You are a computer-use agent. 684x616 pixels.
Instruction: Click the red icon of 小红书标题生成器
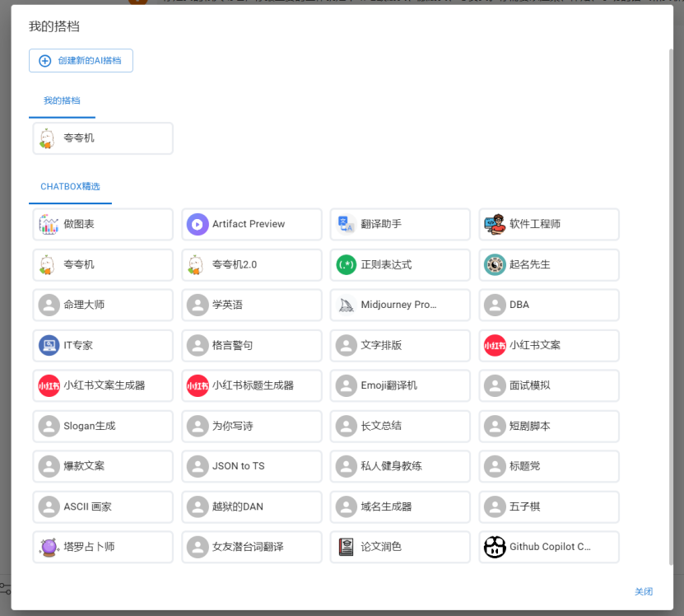[198, 386]
